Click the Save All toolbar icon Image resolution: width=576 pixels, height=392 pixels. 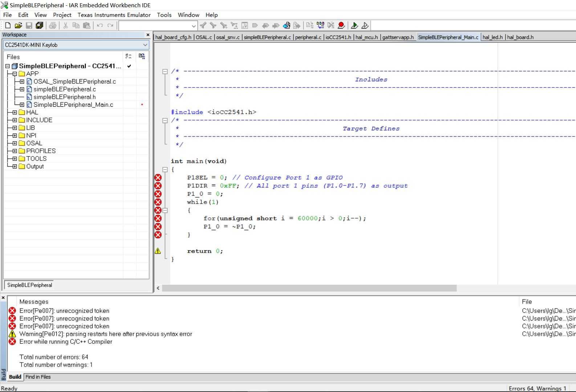tap(40, 25)
